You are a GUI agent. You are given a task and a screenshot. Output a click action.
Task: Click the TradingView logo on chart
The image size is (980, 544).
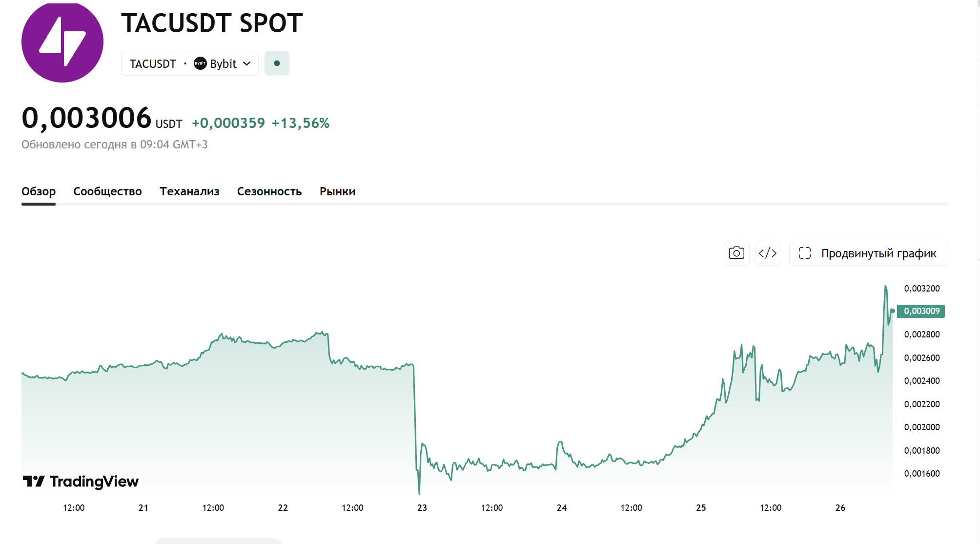tap(81, 481)
